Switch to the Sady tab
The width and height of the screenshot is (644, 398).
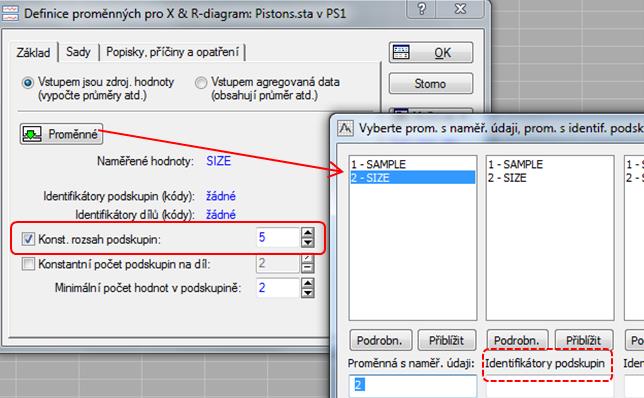(78, 52)
